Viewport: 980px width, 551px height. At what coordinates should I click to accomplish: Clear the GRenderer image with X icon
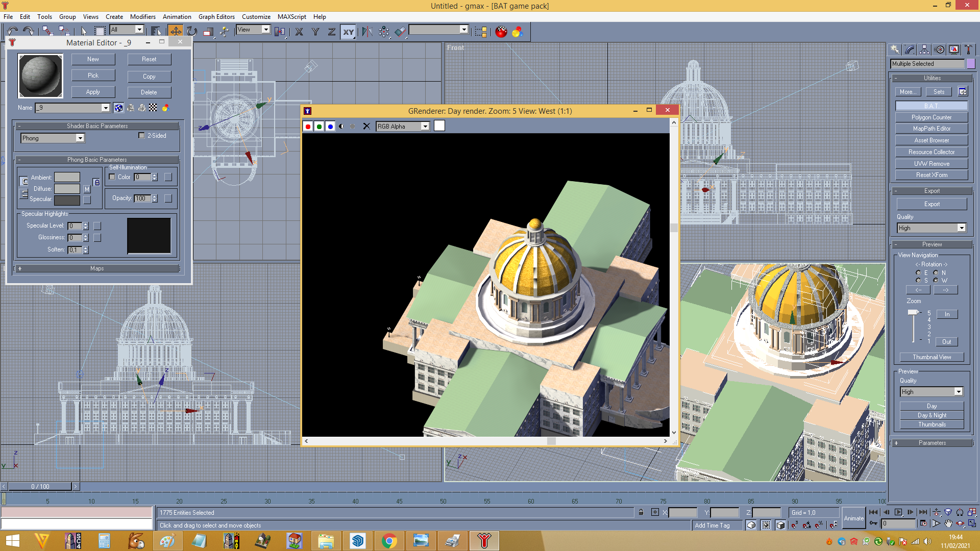[366, 127]
